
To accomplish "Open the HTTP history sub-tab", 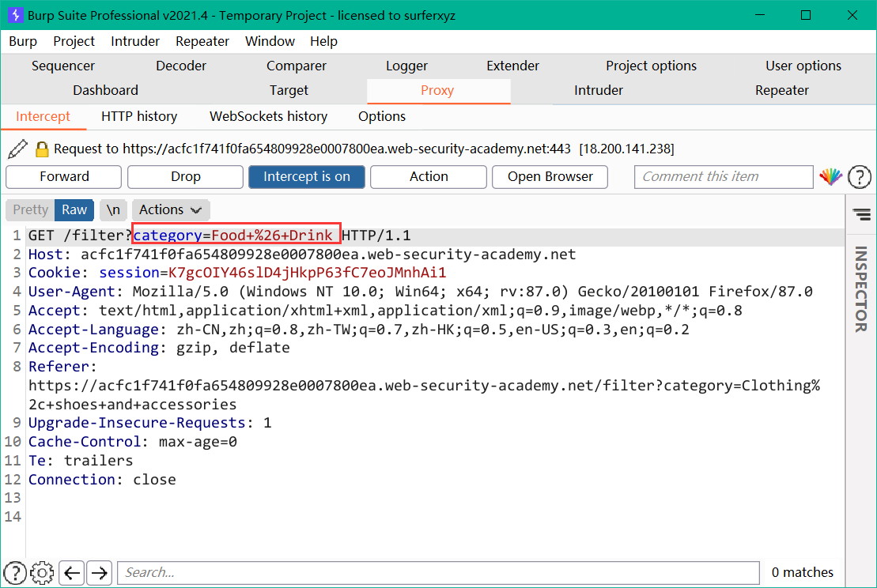I will pyautogui.click(x=139, y=116).
